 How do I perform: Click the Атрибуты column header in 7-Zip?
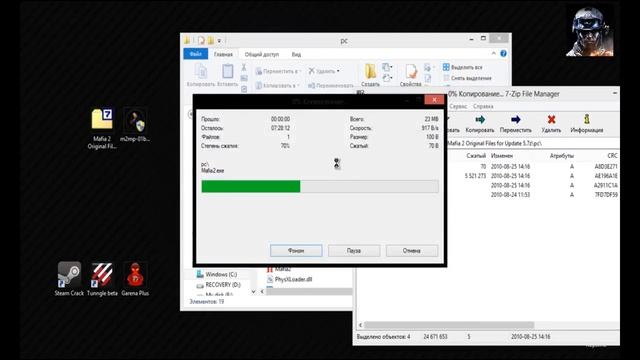pyautogui.click(x=562, y=156)
